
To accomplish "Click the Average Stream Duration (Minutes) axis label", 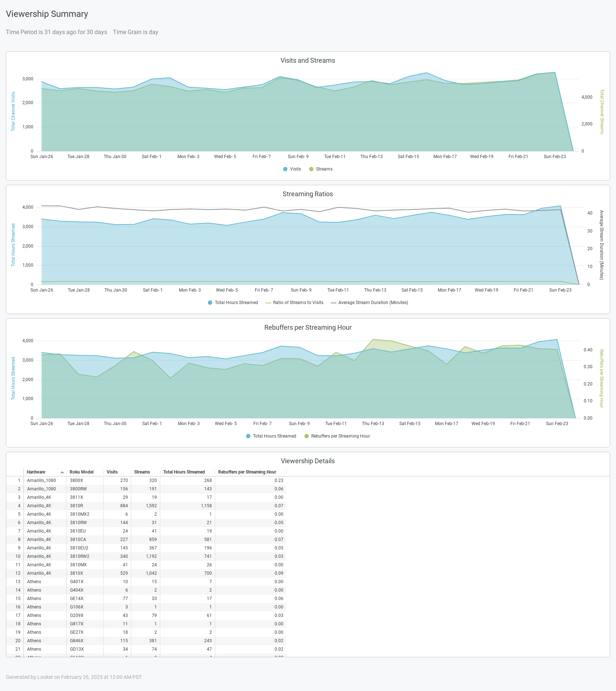I will tap(602, 245).
